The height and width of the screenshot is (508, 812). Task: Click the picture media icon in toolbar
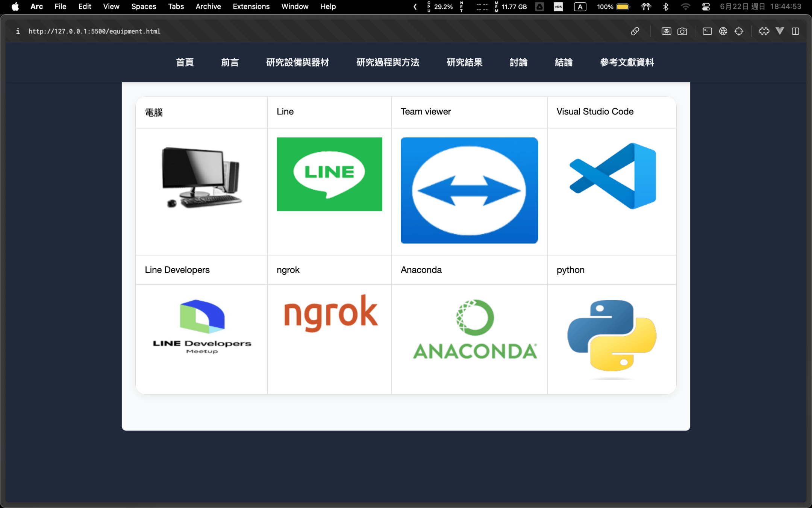[666, 31]
